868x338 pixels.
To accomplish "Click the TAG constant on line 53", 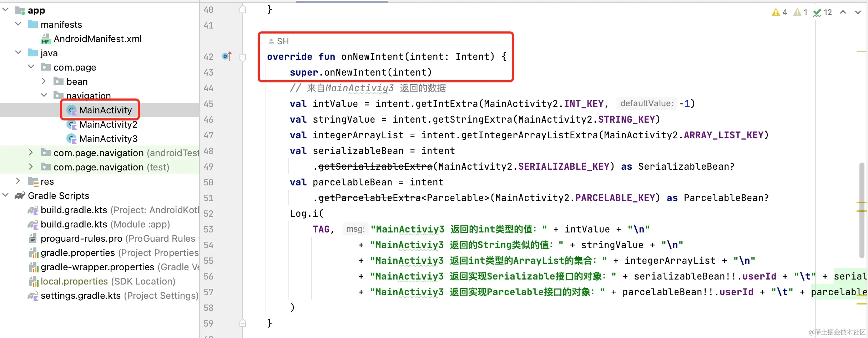I will [321, 229].
